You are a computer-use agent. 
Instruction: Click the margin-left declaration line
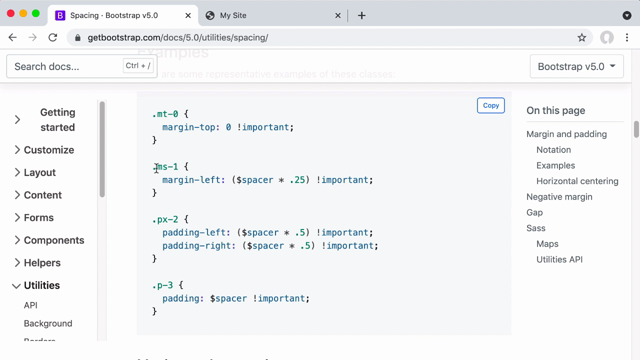267,180
